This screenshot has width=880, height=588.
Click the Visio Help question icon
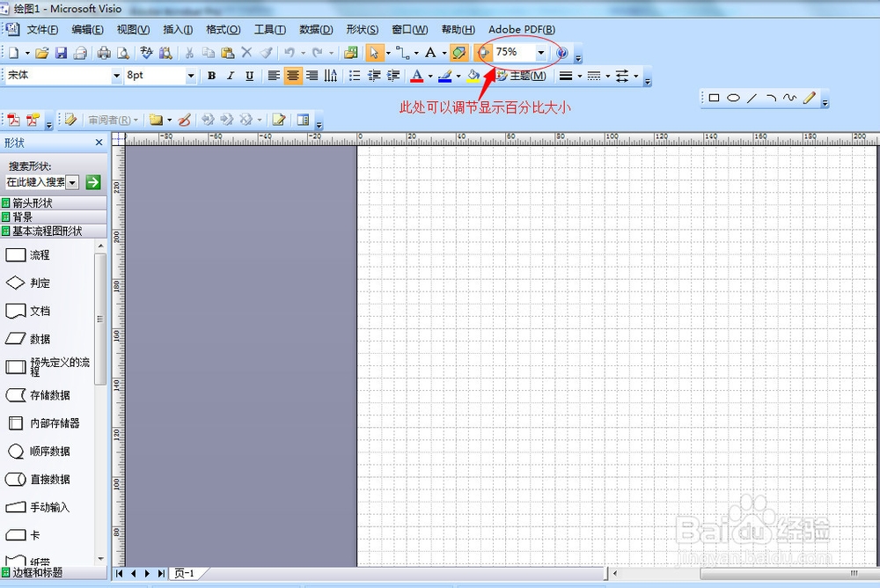pos(561,53)
